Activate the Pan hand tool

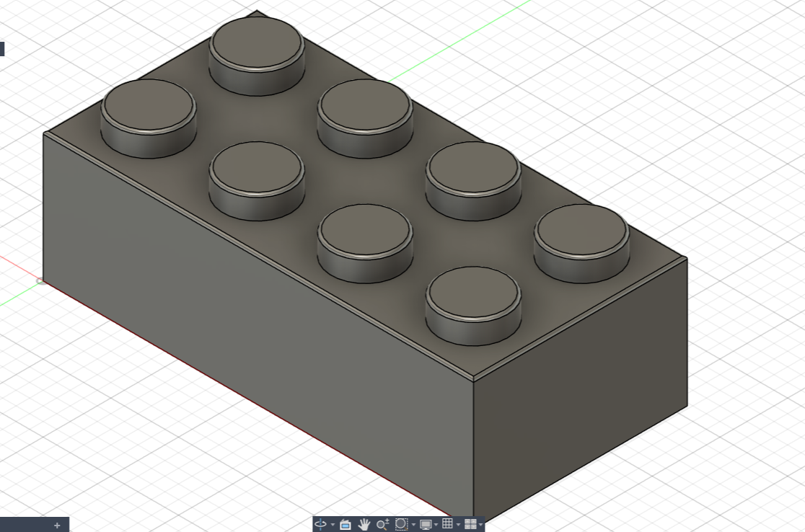364,524
